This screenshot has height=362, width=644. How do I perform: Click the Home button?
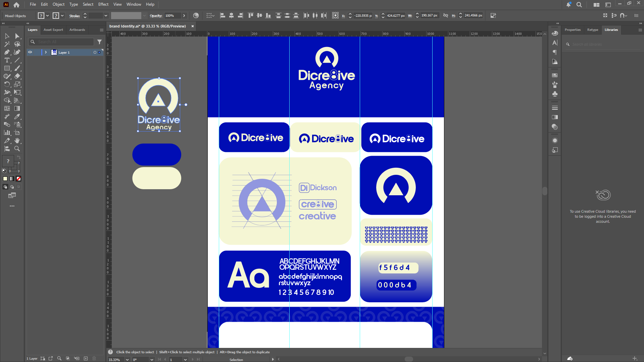16,5
